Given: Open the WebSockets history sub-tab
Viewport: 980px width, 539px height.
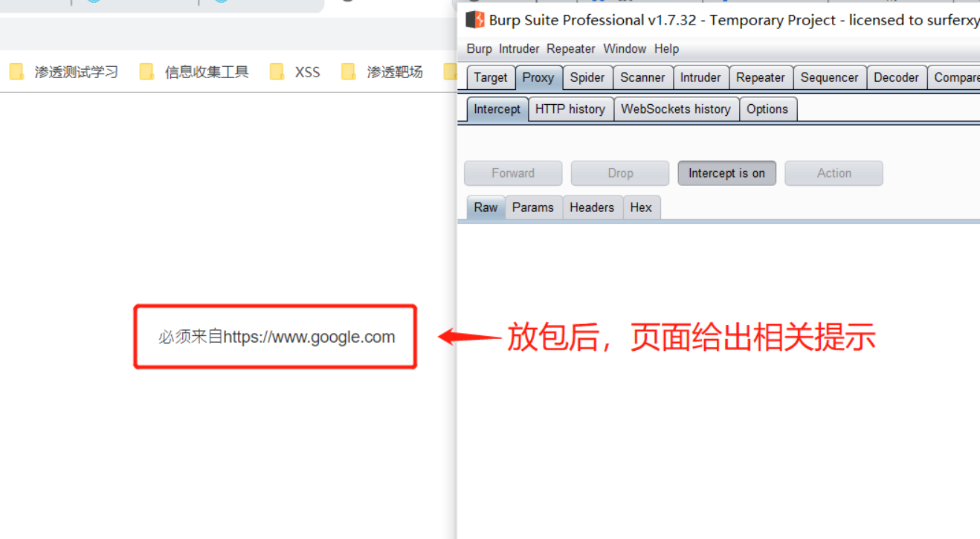Looking at the screenshot, I should point(676,109).
